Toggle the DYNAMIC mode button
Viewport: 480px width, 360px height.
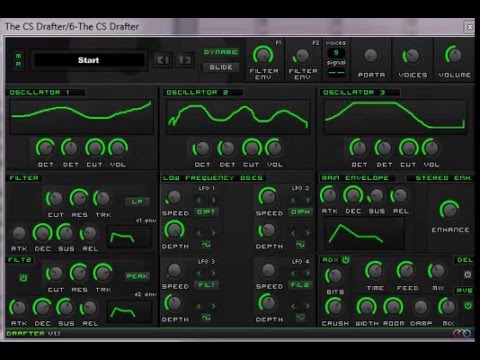[221, 52]
